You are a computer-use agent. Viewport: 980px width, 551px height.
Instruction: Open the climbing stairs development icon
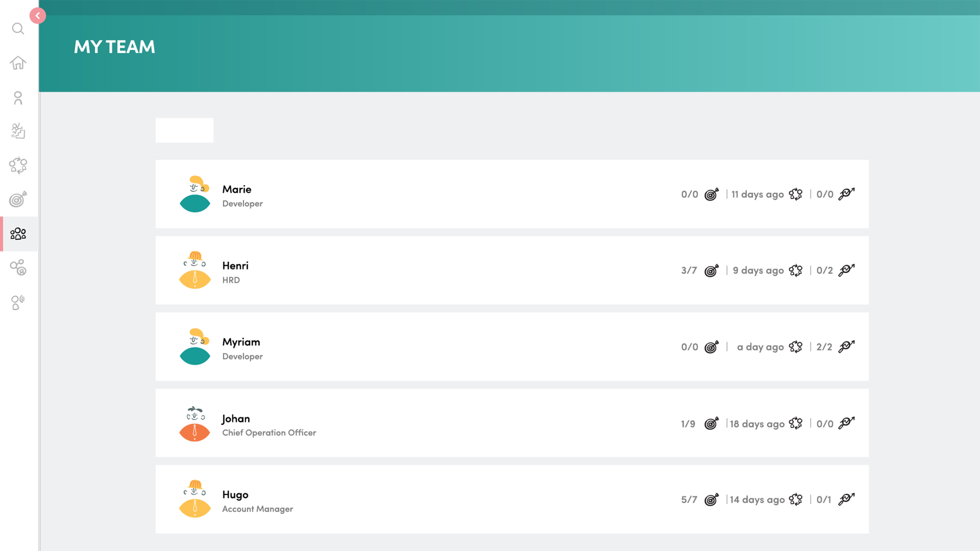click(18, 131)
